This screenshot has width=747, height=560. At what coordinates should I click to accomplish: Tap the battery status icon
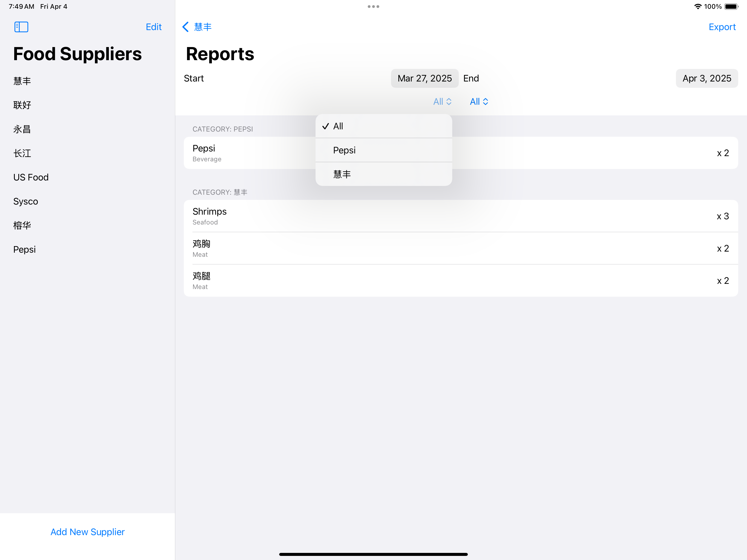(731, 6)
